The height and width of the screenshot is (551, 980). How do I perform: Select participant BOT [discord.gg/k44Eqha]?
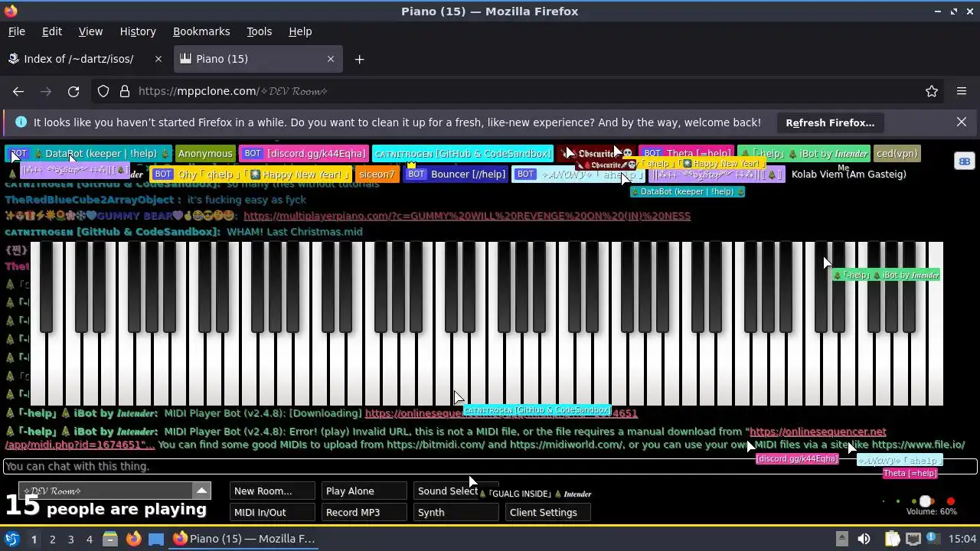pyautogui.click(x=304, y=154)
